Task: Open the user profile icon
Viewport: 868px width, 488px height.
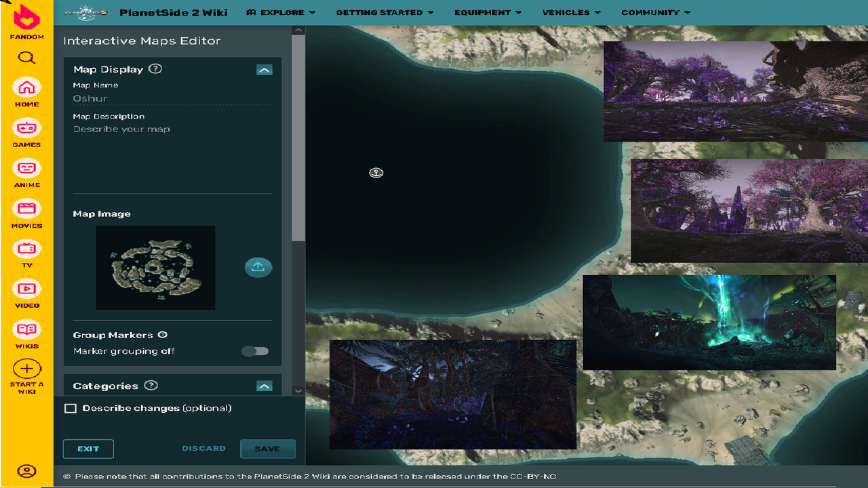Action: coord(26,471)
